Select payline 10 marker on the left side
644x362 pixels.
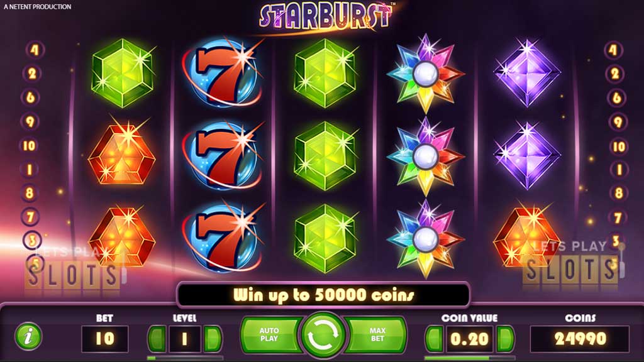(x=29, y=146)
